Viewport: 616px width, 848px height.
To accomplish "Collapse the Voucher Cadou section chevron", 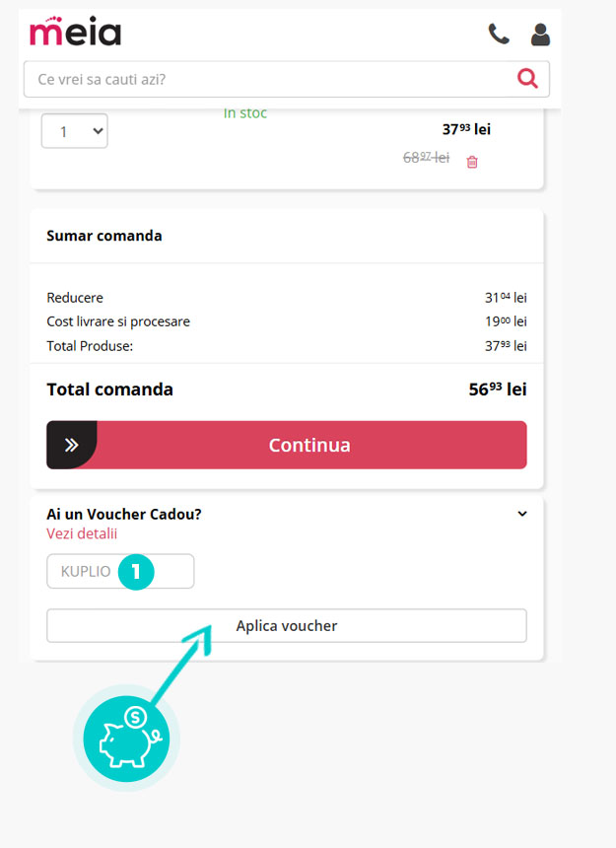I will (x=522, y=514).
